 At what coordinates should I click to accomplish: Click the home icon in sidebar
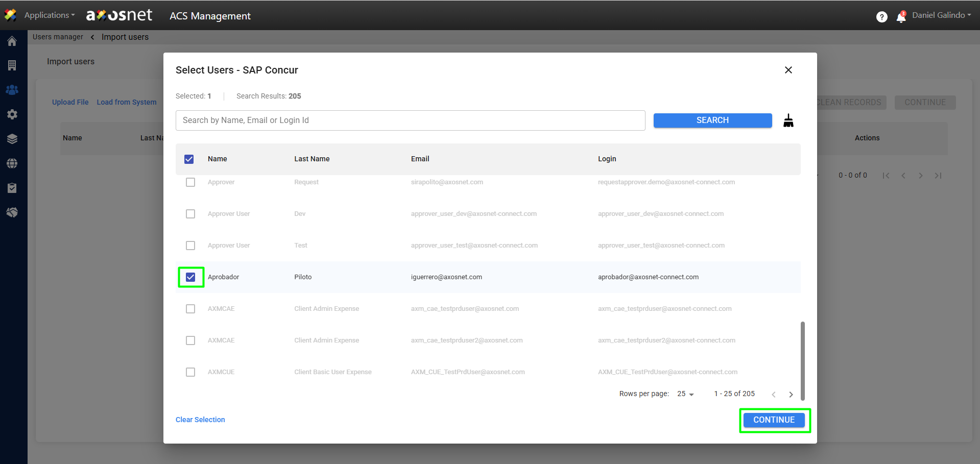click(12, 41)
